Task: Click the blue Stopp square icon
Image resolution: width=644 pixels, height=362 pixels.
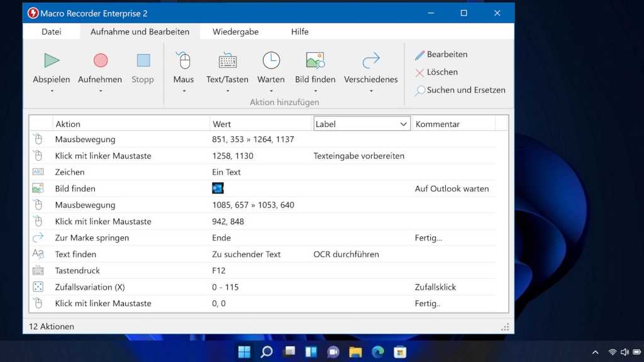Action: click(x=143, y=60)
